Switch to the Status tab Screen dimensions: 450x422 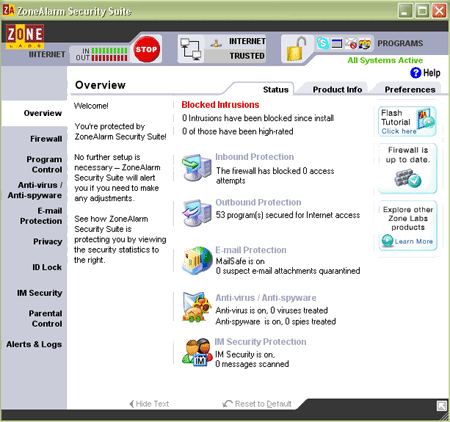[x=275, y=90]
